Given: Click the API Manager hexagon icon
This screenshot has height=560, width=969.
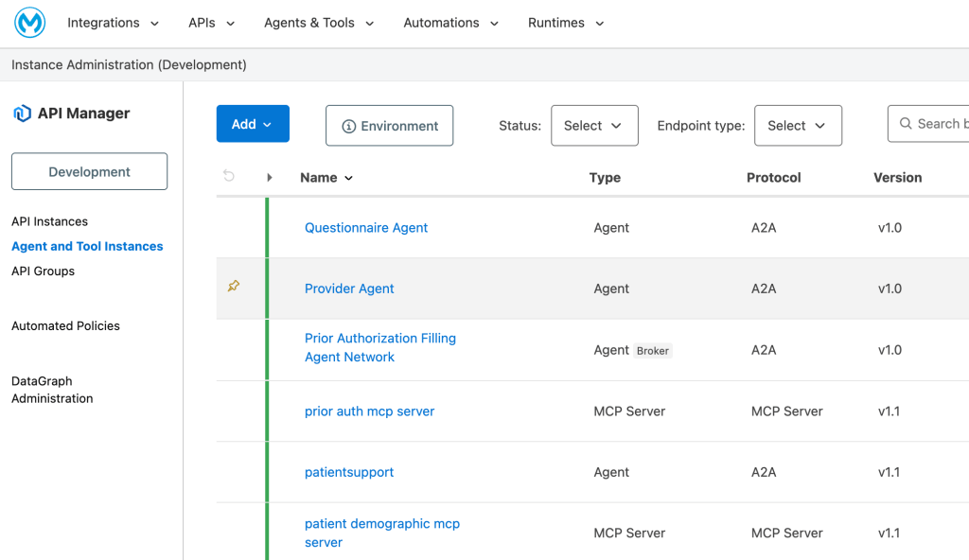Looking at the screenshot, I should click(x=22, y=114).
